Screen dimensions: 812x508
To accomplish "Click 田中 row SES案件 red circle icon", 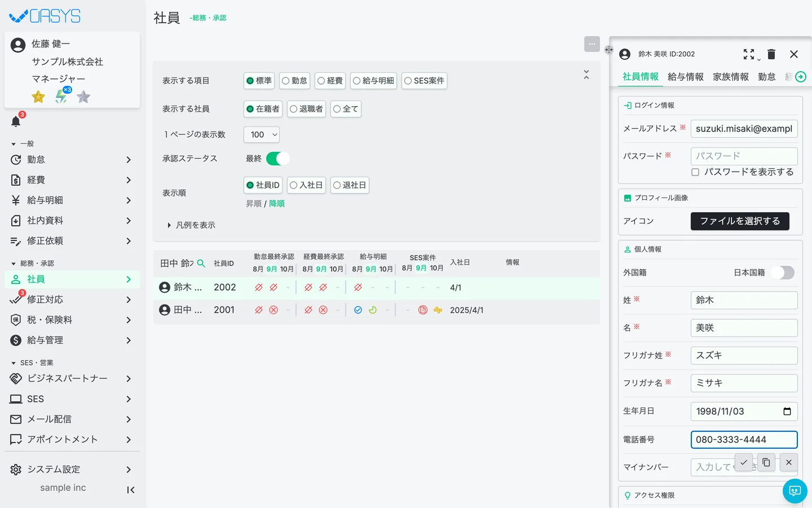I will 423,310.
